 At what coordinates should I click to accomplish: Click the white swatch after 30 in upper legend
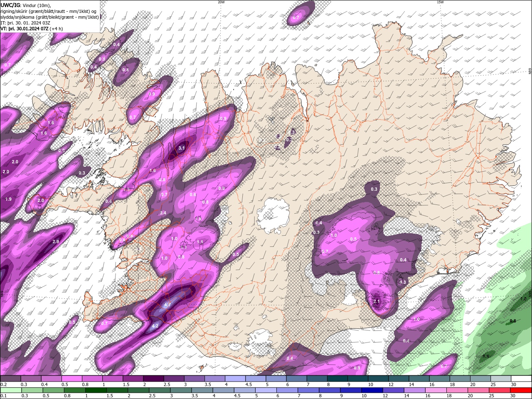(x=522, y=379)
